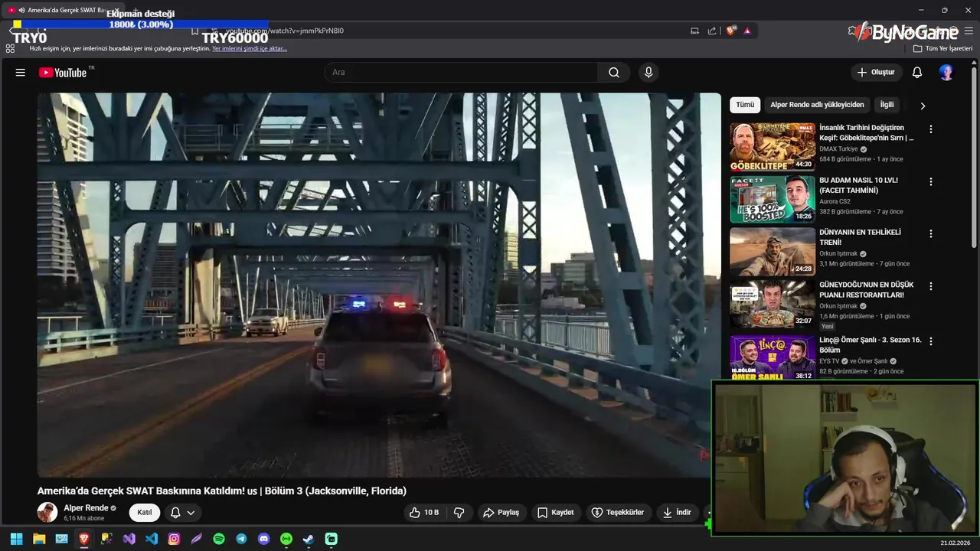Click the search magnifier button
This screenshot has height=551, width=980.
tap(614, 73)
